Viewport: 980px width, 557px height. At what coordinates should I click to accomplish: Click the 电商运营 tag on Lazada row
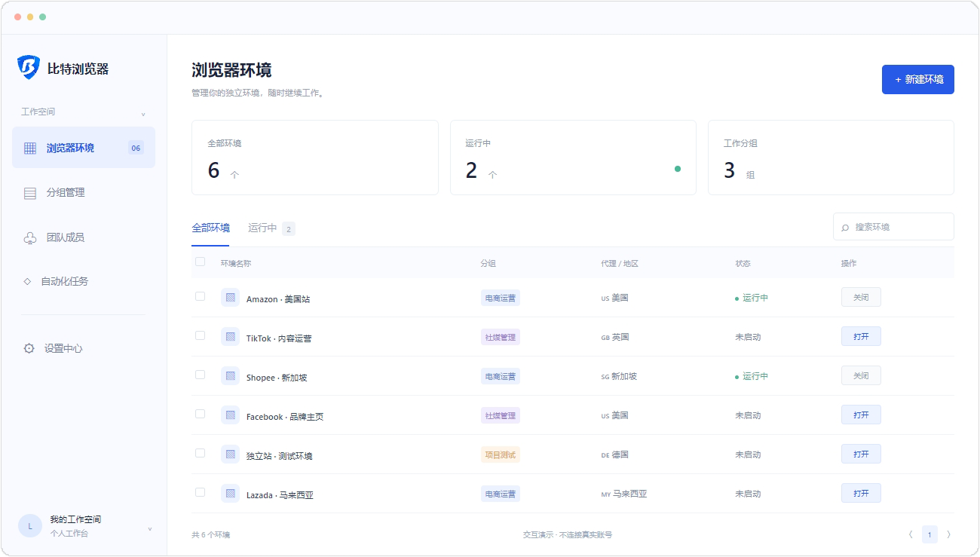click(x=501, y=494)
